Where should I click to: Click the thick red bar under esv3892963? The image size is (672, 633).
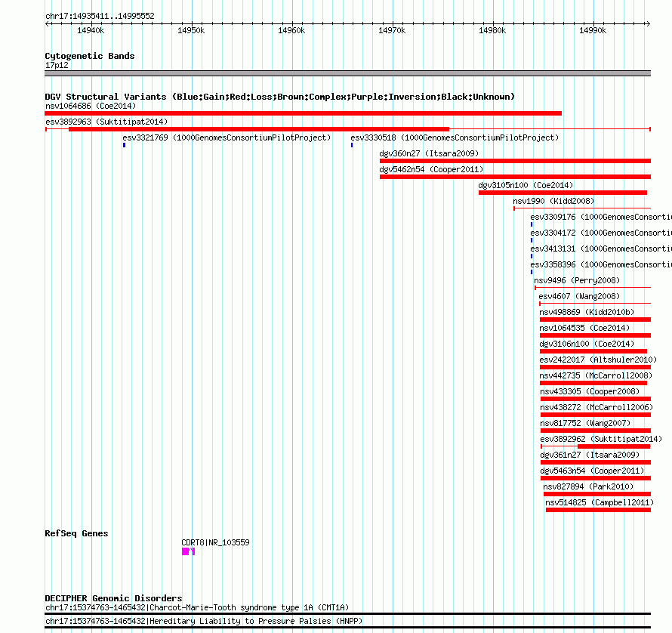coord(259,129)
